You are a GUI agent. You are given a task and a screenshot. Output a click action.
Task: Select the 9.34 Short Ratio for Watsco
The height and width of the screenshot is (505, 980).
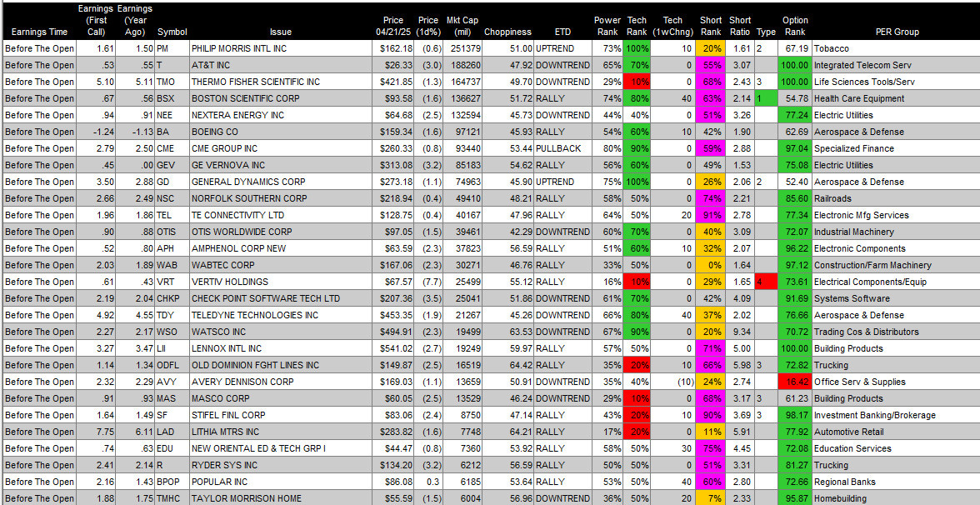pyautogui.click(x=739, y=332)
